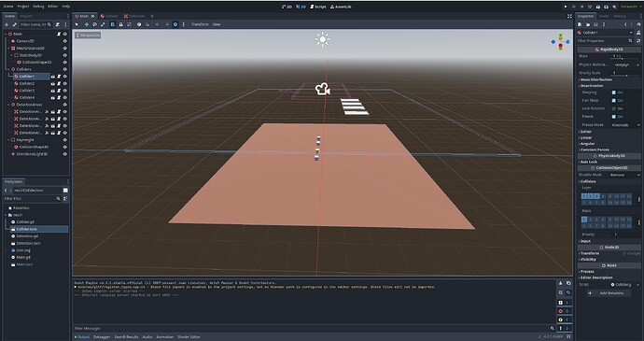This screenshot has height=341, width=644.
Task: Activate the Scale Mode tool
Action: 103,24
